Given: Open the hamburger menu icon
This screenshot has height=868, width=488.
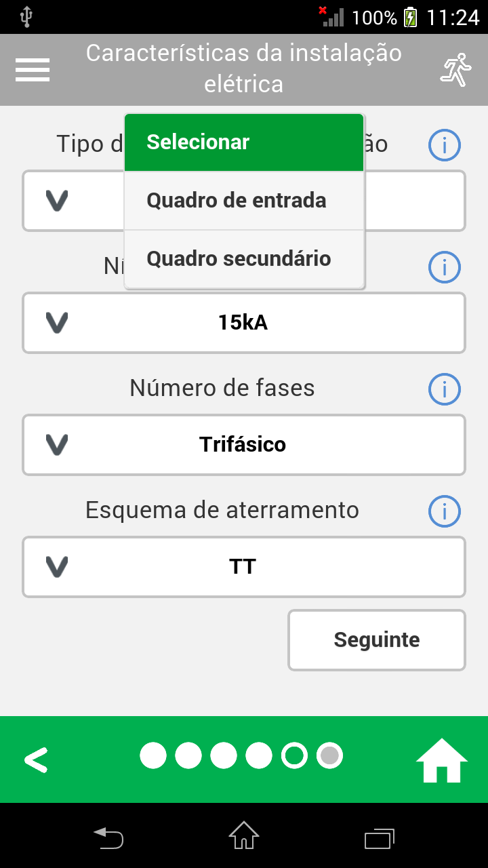Looking at the screenshot, I should click(33, 70).
